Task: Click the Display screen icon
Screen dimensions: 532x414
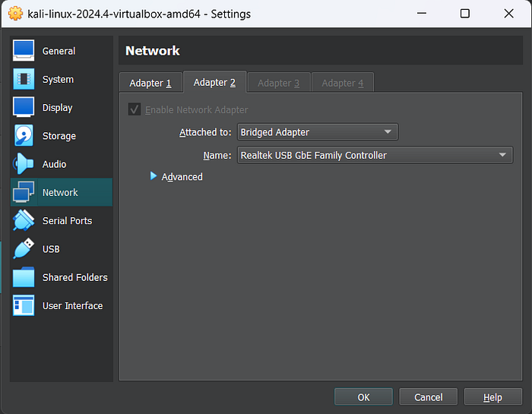Action: pos(24,107)
